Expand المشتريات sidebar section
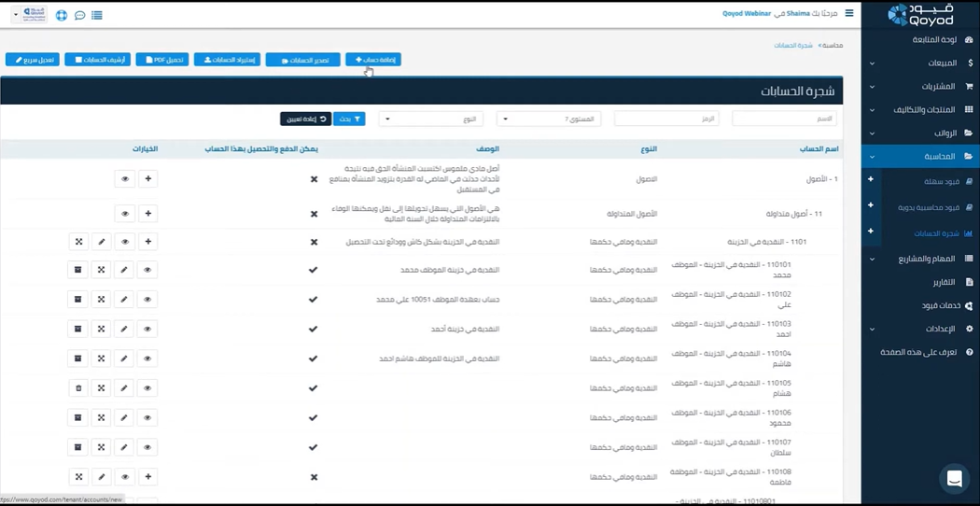 920,86
